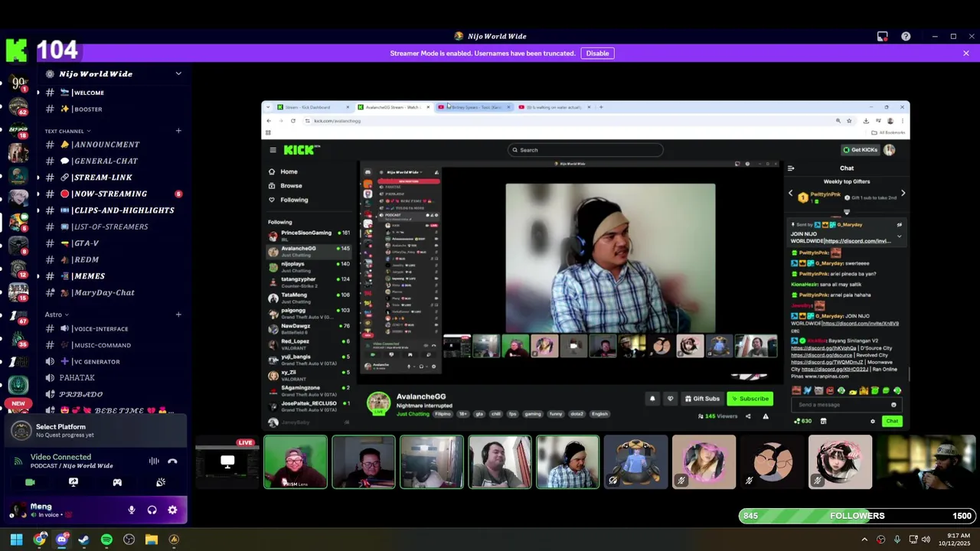Open Spotify from the taskbar
This screenshot has width=980, height=551.
106,540
